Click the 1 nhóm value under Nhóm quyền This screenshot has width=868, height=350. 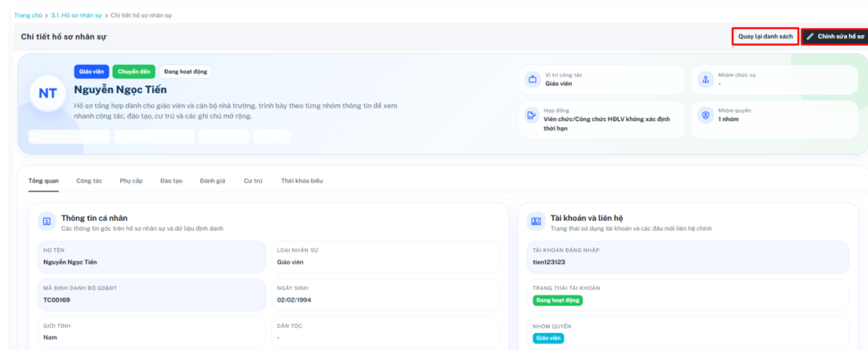728,119
